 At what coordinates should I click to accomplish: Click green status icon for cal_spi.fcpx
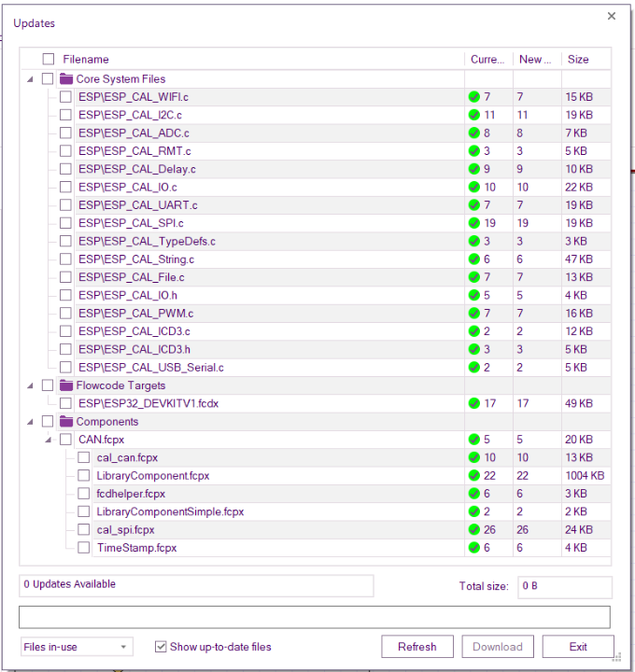pyautogui.click(x=474, y=530)
